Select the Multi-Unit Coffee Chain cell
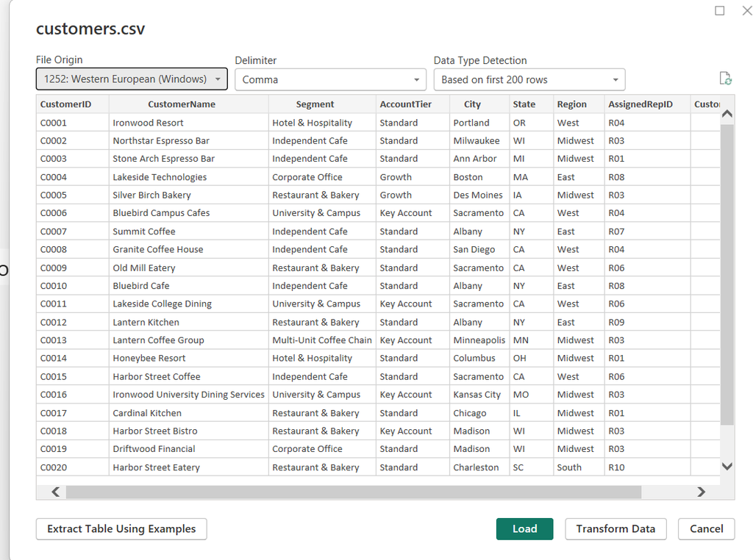Screen dimensions: 753x560 (x=322, y=340)
